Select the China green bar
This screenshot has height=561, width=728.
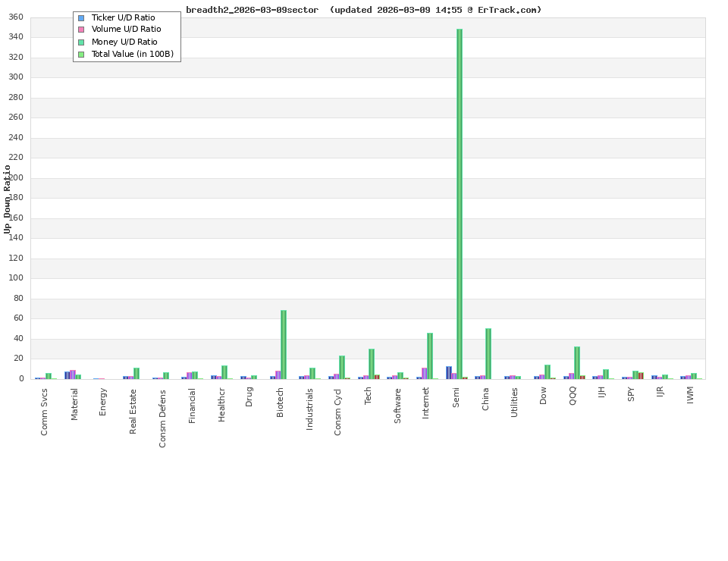pyautogui.click(x=487, y=353)
